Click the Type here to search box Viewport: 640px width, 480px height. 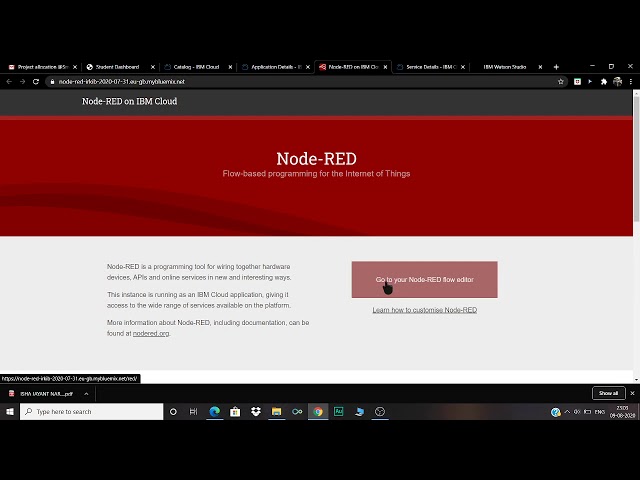[91, 411]
